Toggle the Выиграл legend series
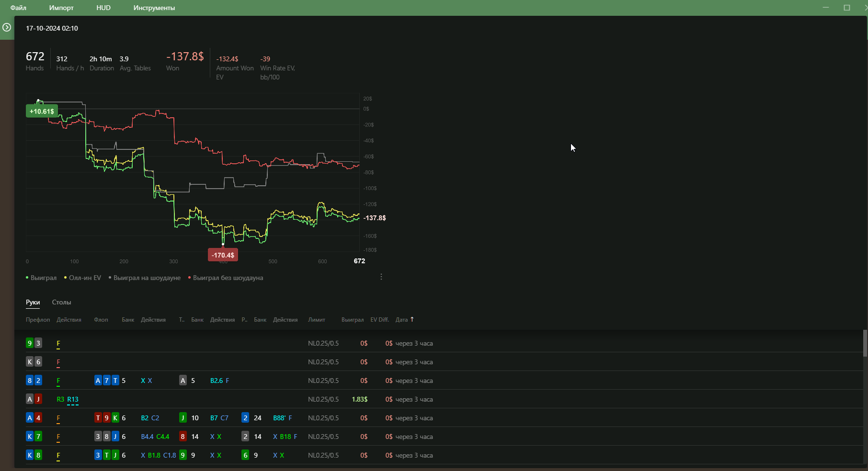This screenshot has width=868, height=471. (x=41, y=278)
